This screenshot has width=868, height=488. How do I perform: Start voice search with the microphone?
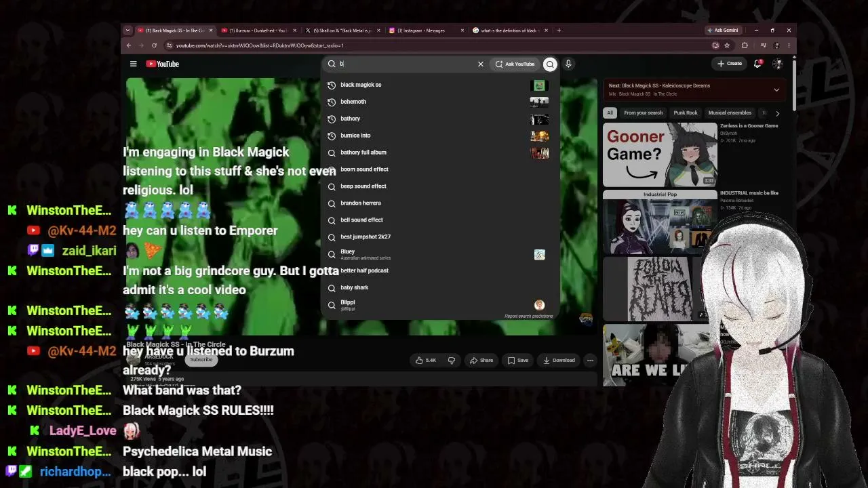pos(568,64)
